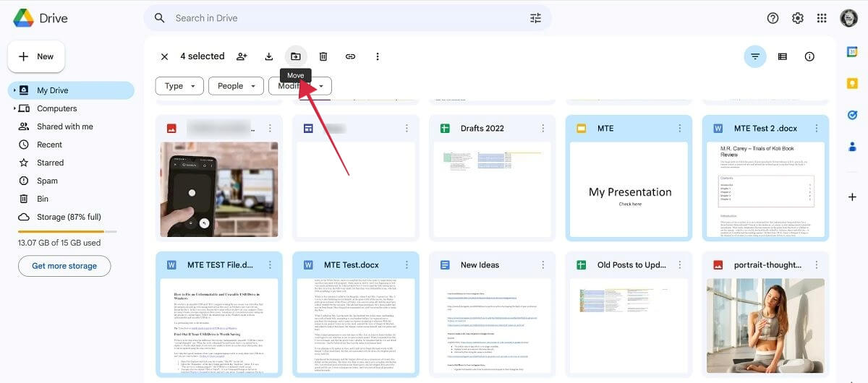868x383 pixels.
Task: Open Google Keep side panel
Action: (852, 83)
